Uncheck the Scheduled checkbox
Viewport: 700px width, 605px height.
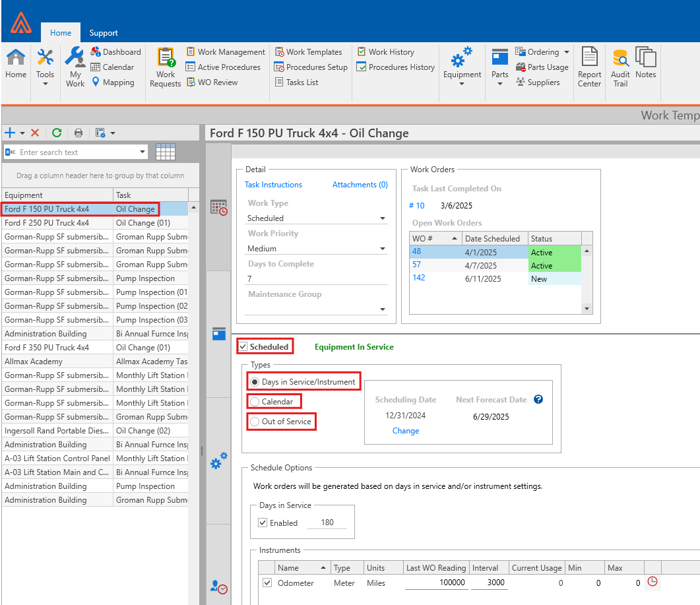pyautogui.click(x=243, y=347)
